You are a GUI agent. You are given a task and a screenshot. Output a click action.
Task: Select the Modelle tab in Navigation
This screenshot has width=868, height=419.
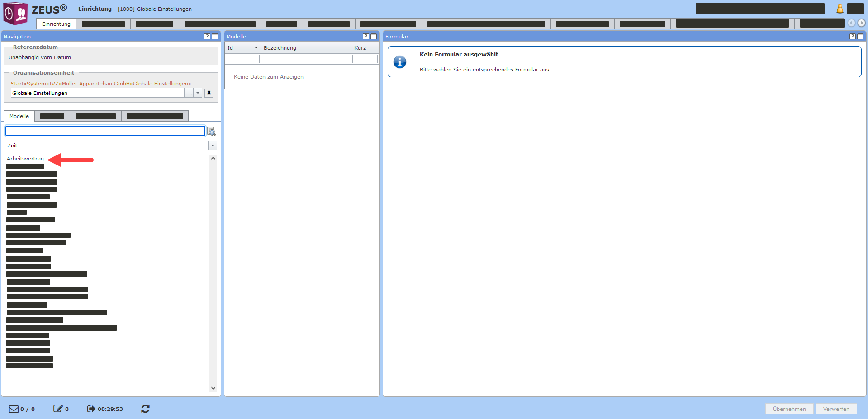[x=19, y=116]
